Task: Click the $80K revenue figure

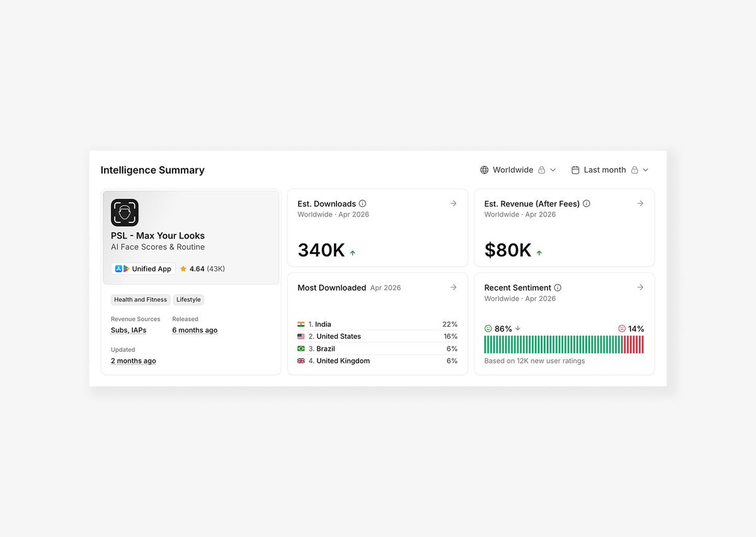Action: click(508, 250)
